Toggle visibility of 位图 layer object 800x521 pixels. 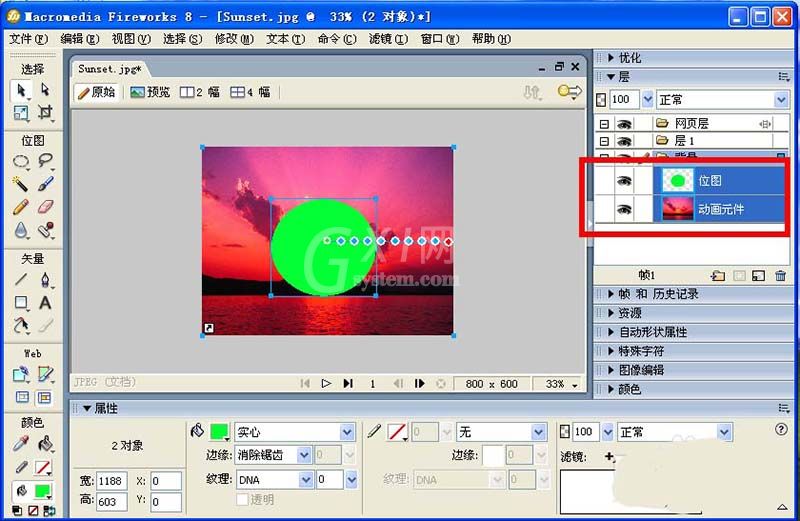(x=624, y=181)
